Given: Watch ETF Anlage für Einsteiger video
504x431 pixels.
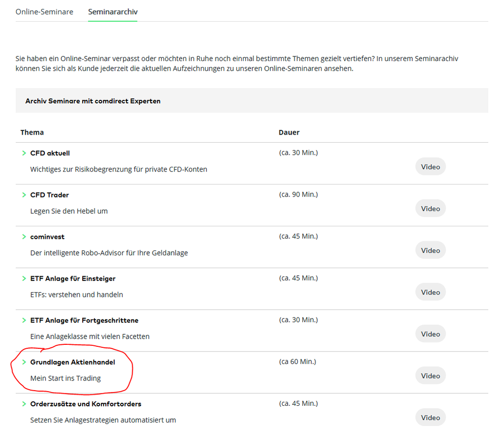Looking at the screenshot, I should click(x=430, y=292).
